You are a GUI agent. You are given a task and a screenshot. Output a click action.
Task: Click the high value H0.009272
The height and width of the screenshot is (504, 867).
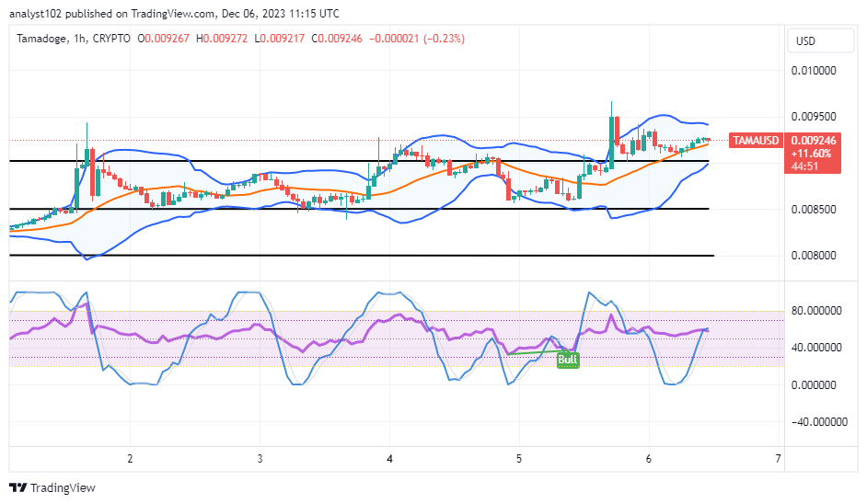(222, 39)
